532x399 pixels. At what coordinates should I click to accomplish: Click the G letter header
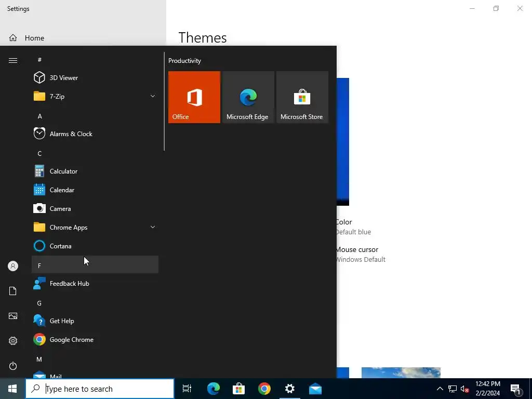(x=95, y=303)
